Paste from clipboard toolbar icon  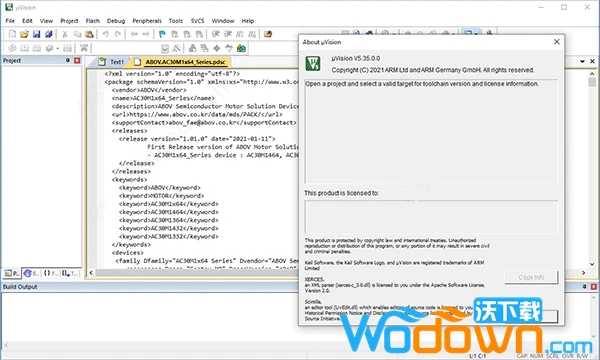(89, 34)
